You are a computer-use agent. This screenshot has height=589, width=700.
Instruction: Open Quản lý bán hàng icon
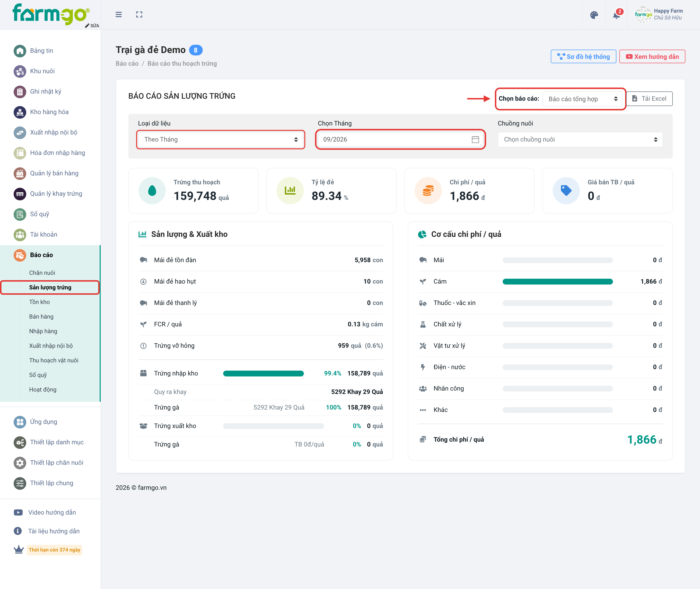20,173
